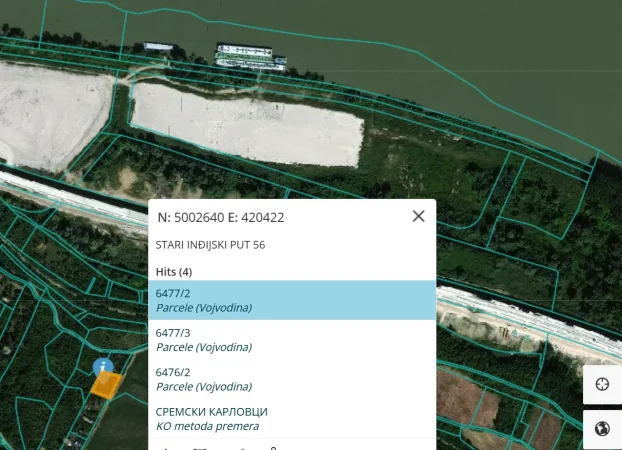Click the small boat left of barge
This screenshot has height=450, width=622.
[159, 47]
